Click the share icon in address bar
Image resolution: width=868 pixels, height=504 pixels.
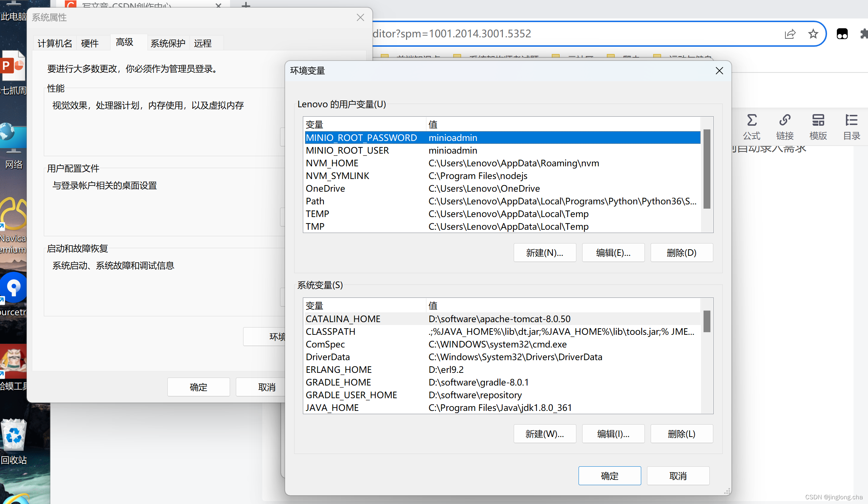790,34
